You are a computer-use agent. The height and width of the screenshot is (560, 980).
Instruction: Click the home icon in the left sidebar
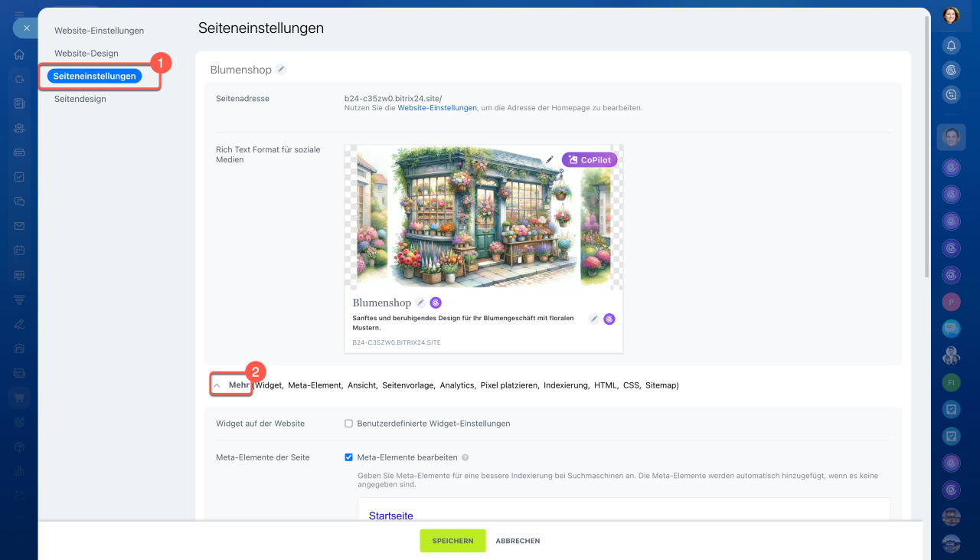19,54
